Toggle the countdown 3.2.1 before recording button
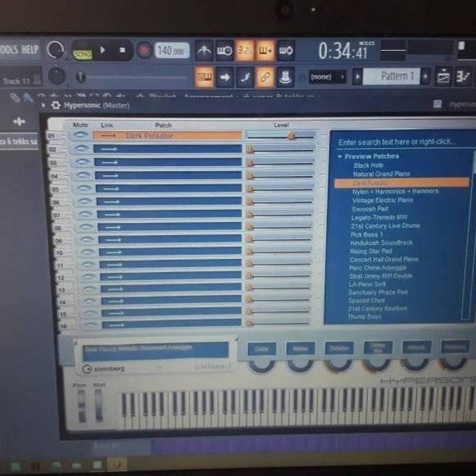476x476 pixels. point(245,49)
